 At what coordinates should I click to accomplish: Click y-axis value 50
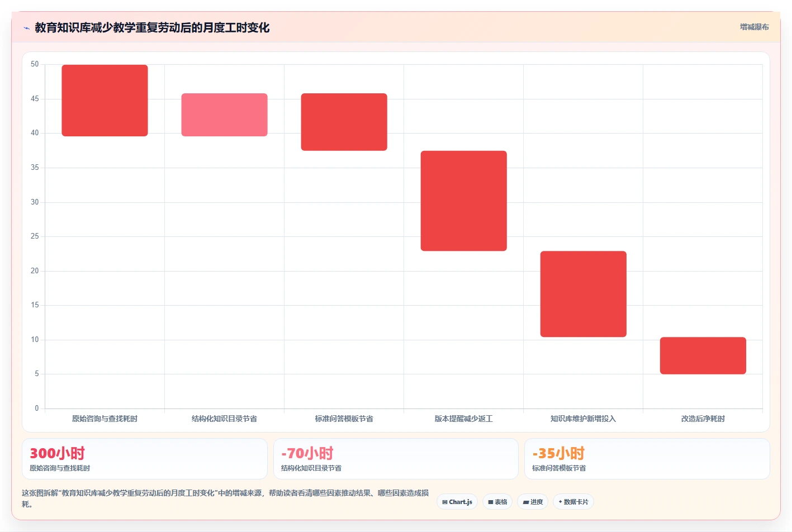click(x=35, y=64)
